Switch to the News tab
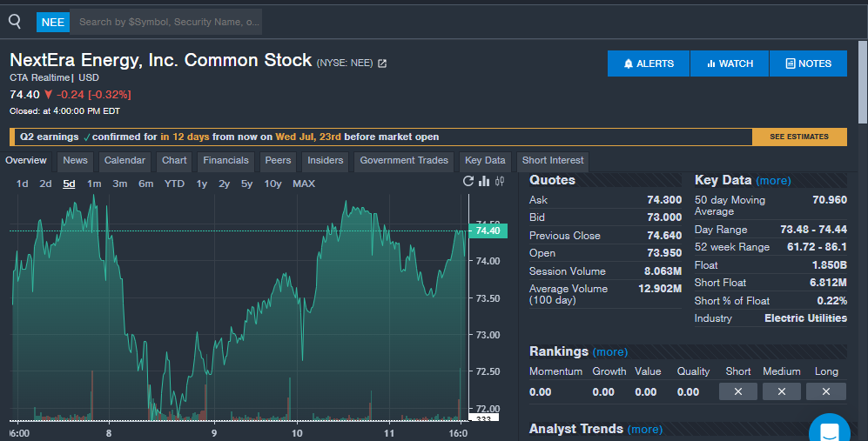This screenshot has height=441, width=868. (x=75, y=160)
